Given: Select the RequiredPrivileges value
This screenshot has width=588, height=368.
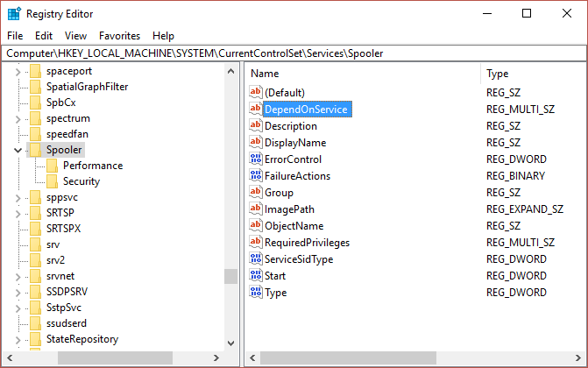Looking at the screenshot, I should click(307, 243).
